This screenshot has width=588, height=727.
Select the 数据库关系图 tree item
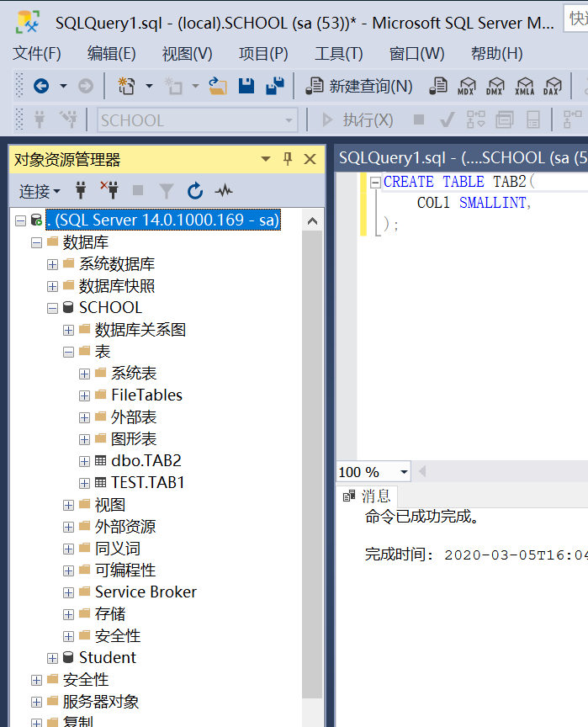pyautogui.click(x=140, y=330)
